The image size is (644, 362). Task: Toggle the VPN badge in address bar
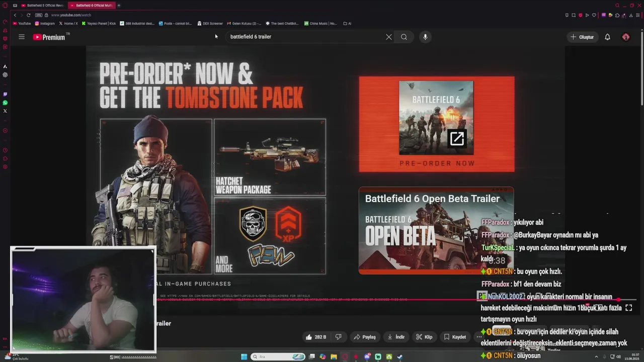click(39, 15)
